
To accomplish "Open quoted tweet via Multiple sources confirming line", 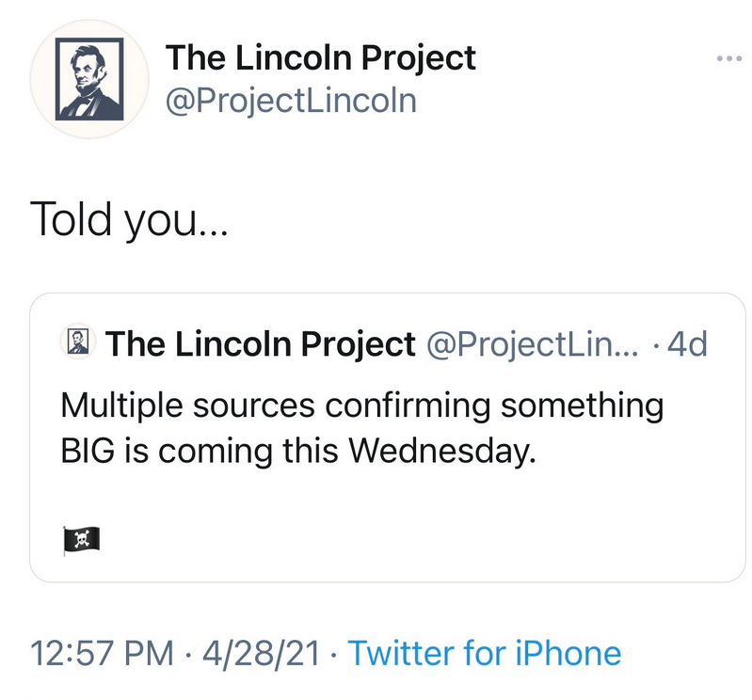I will point(362,406).
